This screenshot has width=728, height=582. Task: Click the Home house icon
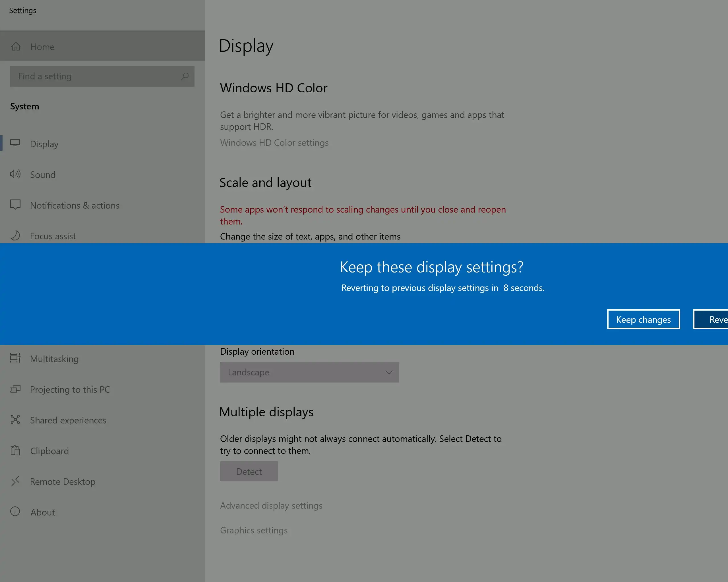point(16,47)
